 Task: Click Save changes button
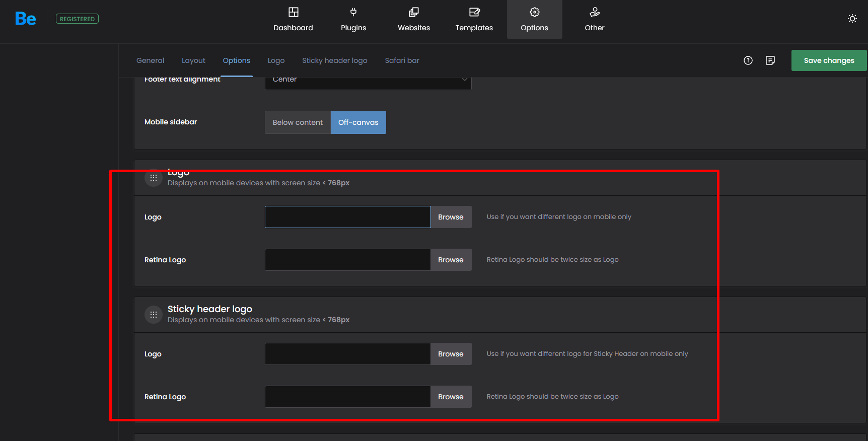pos(829,60)
